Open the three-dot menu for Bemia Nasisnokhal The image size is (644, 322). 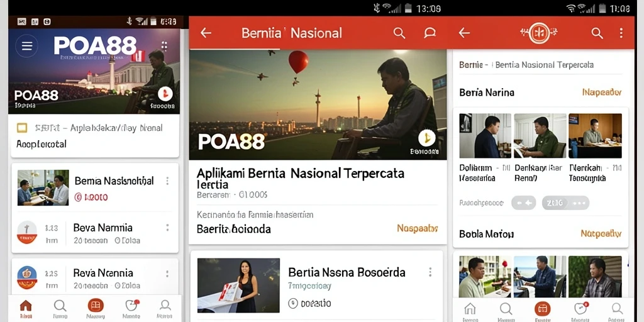pyautogui.click(x=167, y=180)
